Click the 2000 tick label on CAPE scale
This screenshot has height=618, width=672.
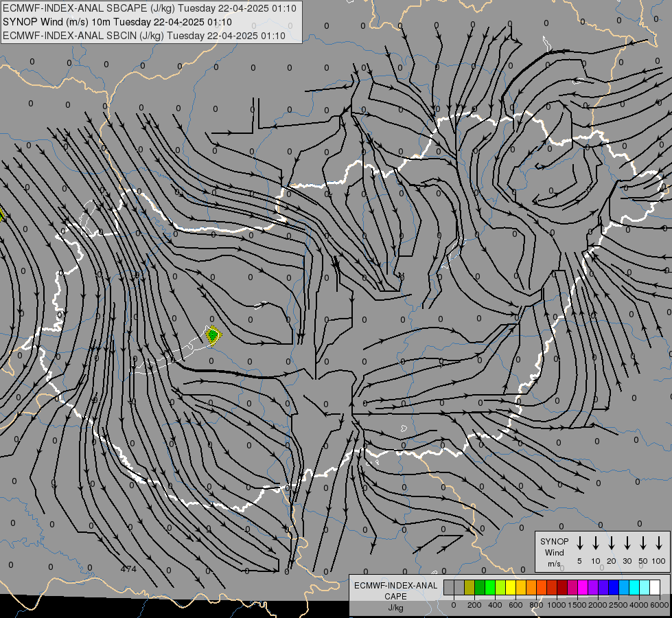point(598,605)
